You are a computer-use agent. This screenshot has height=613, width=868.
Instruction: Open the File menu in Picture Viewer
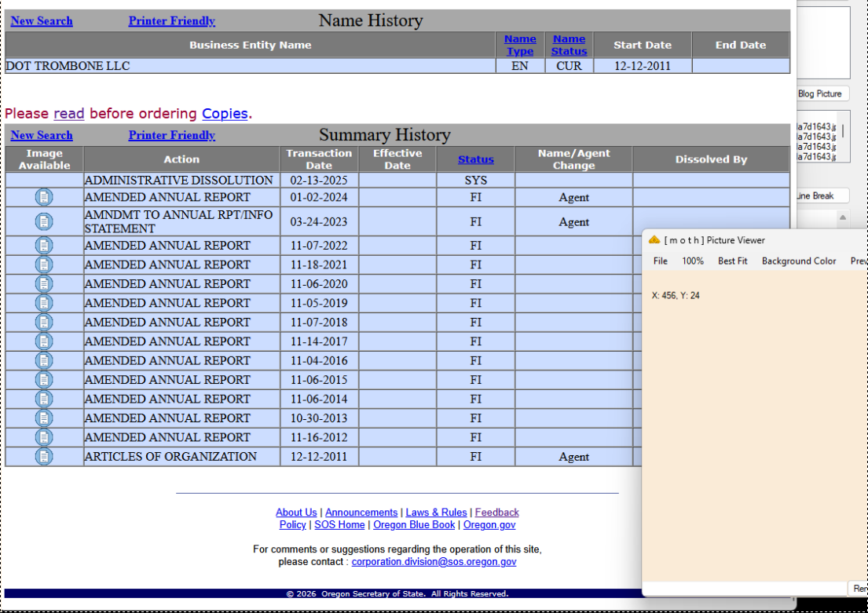point(660,261)
